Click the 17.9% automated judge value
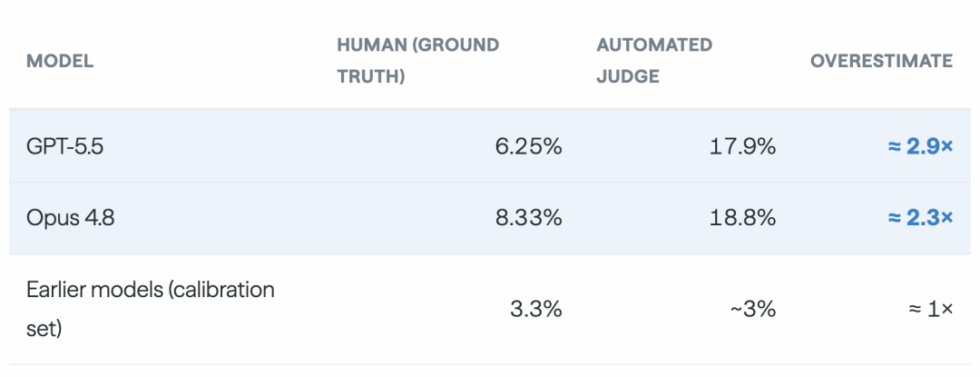Image resolution: width=980 pixels, height=377 pixels. [742, 147]
